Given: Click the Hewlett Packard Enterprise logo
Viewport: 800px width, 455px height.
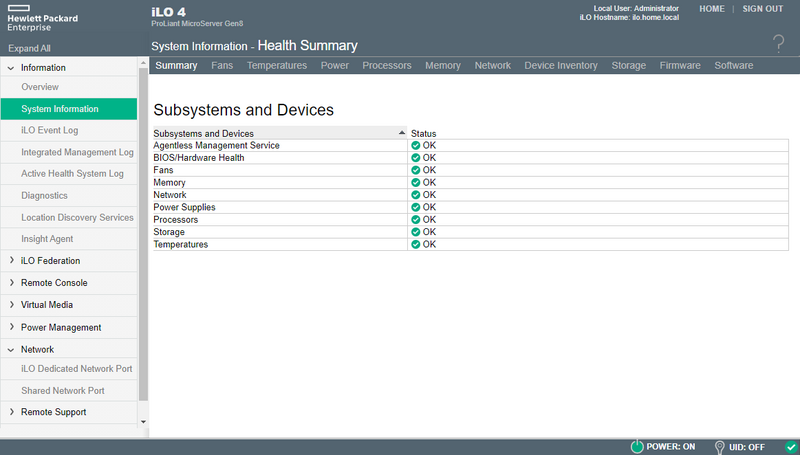Looking at the screenshot, I should (x=43, y=18).
